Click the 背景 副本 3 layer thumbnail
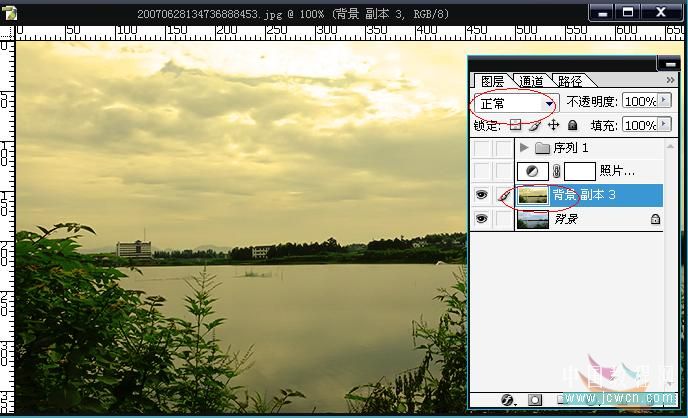 (x=533, y=195)
